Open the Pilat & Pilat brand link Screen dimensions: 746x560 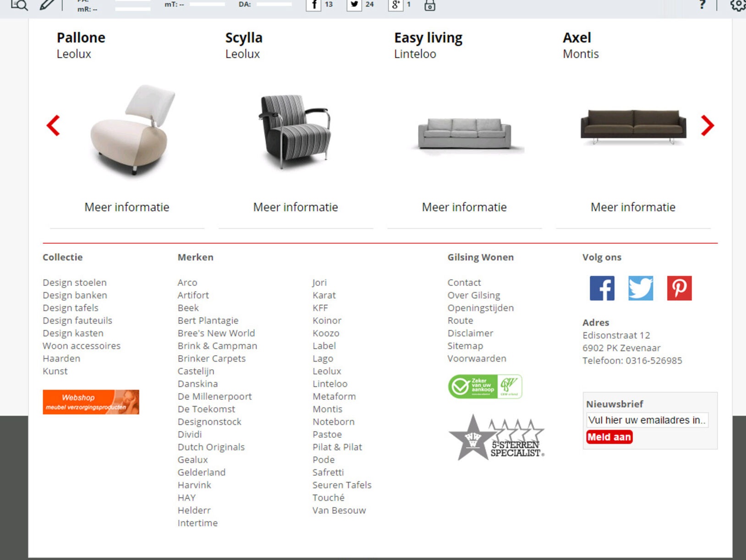(337, 447)
